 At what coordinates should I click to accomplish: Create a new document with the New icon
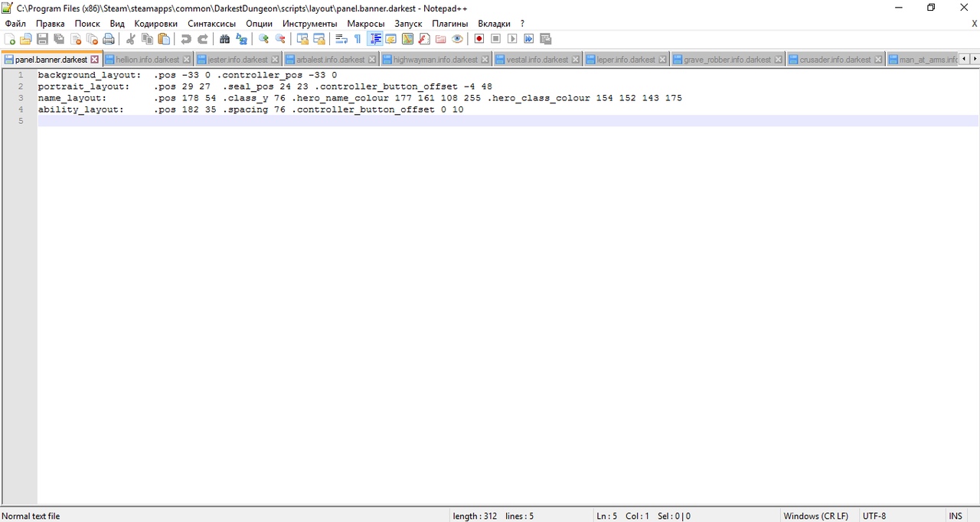point(10,39)
